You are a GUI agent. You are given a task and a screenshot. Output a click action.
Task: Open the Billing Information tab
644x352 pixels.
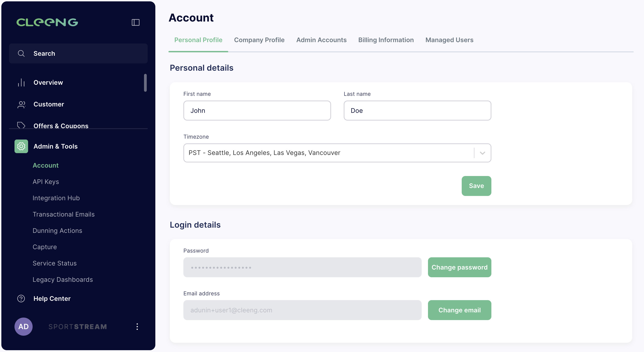pos(386,40)
